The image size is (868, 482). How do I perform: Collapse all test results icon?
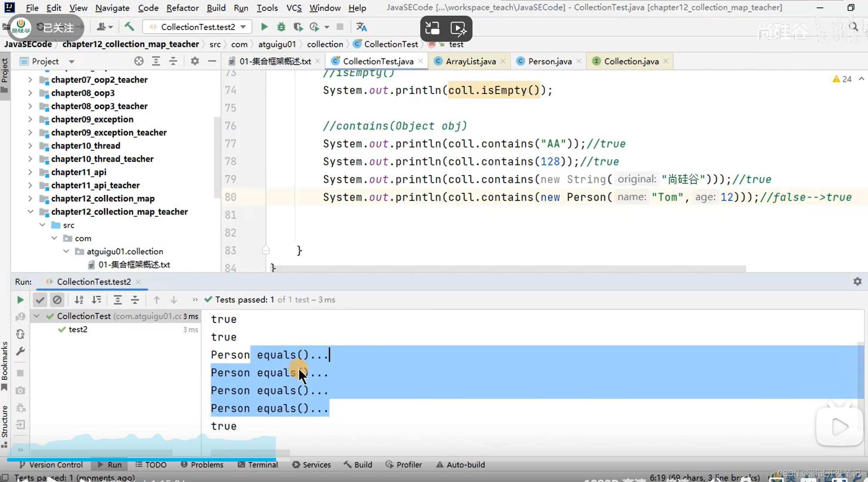[135, 300]
